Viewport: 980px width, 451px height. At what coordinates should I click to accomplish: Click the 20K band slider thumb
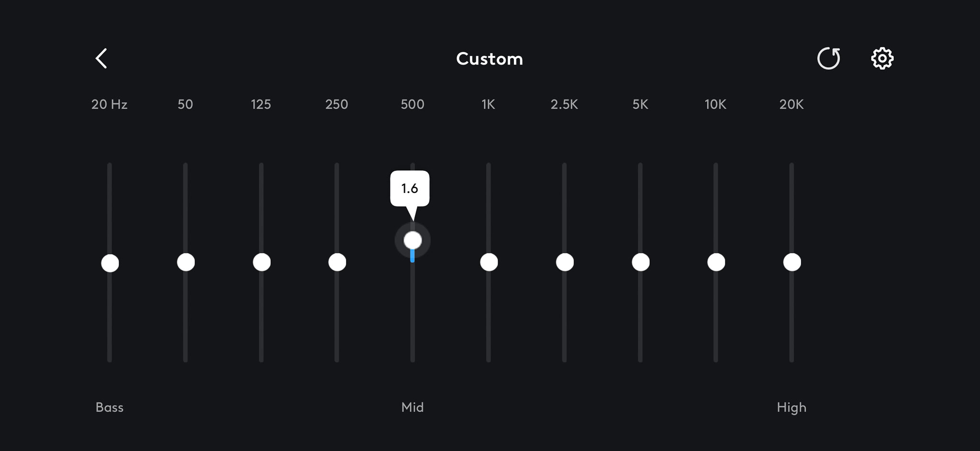[x=792, y=262]
